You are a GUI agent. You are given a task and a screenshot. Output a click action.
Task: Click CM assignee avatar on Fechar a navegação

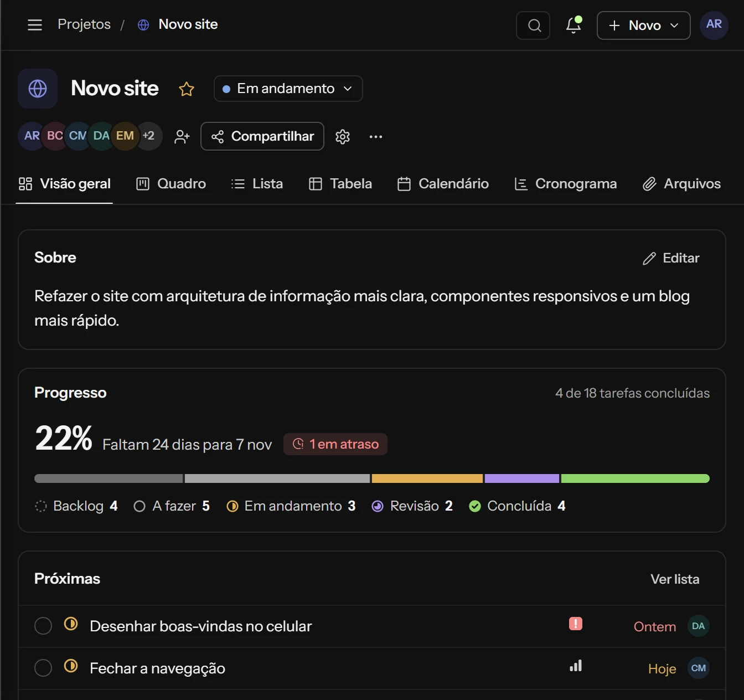pyautogui.click(x=699, y=668)
